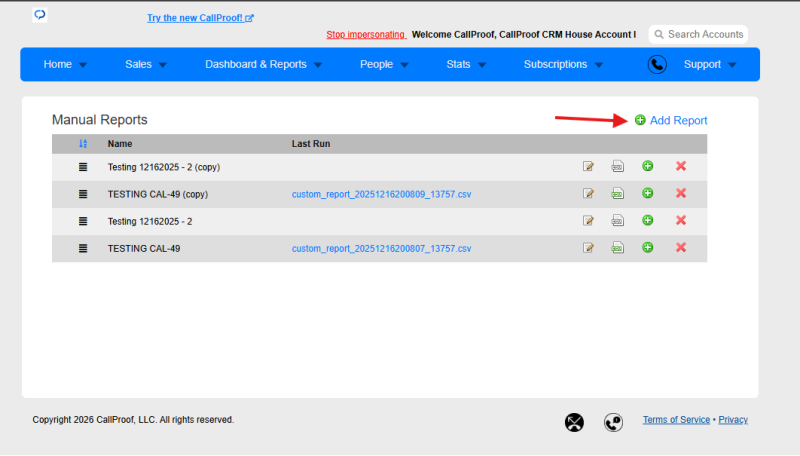
Task: Click the TESTING CAL-49 (copy) name
Action: tap(158, 194)
